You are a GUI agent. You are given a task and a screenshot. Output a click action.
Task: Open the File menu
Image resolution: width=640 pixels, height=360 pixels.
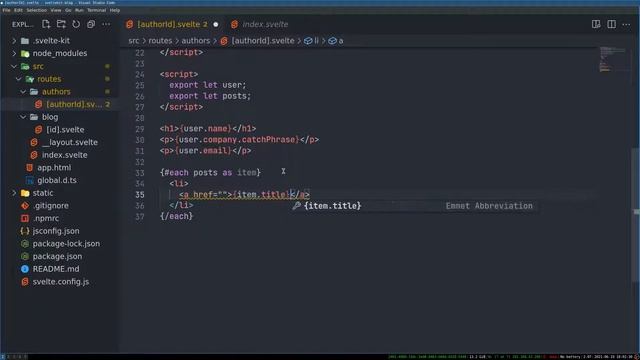point(7,10)
